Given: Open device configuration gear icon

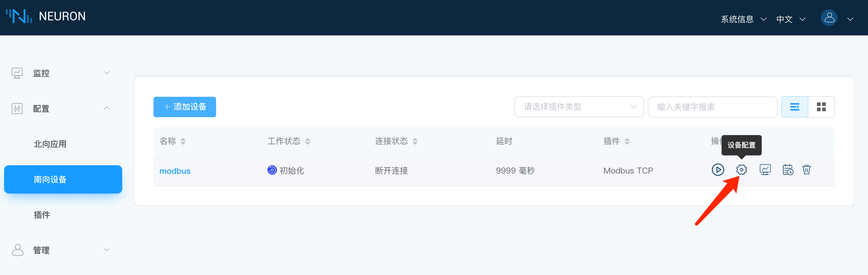Looking at the screenshot, I should pyautogui.click(x=741, y=170).
